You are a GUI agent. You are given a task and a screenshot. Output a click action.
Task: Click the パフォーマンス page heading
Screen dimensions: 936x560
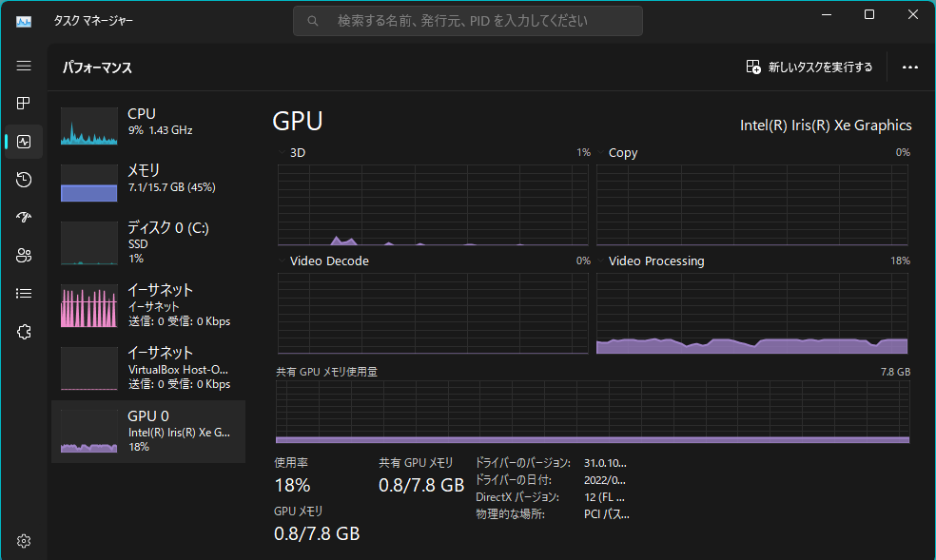tap(97, 68)
